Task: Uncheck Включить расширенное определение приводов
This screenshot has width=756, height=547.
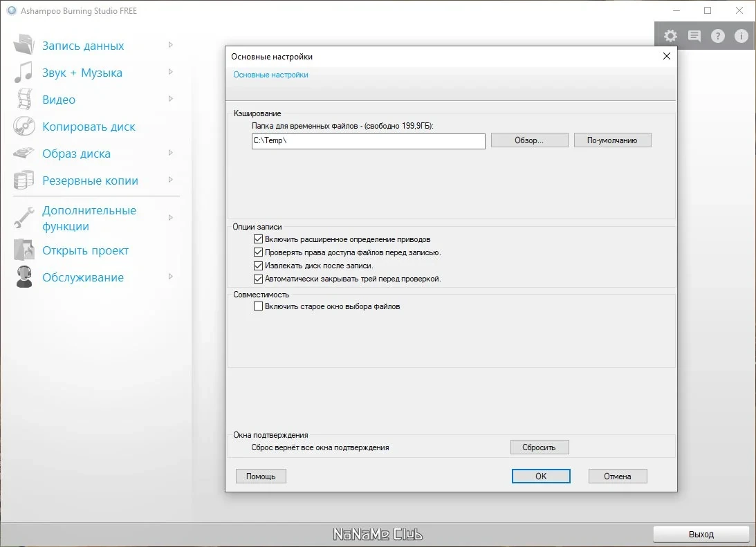Action: [258, 239]
